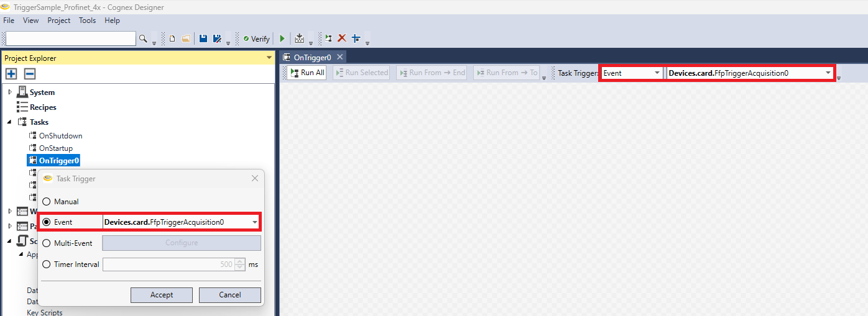Close the OnTrigger0 tab
Image resolution: width=868 pixels, height=316 pixels.
click(339, 56)
